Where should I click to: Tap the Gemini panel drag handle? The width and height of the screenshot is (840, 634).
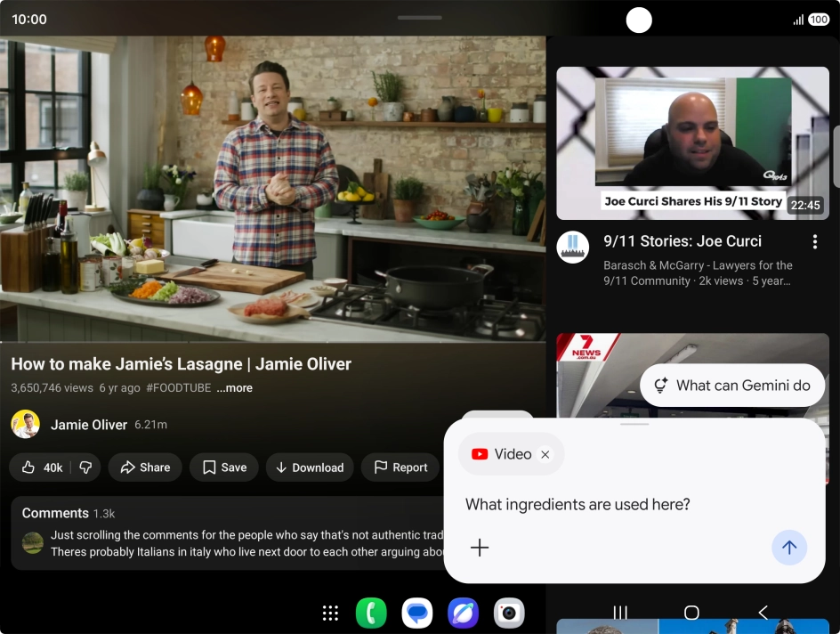click(x=634, y=424)
